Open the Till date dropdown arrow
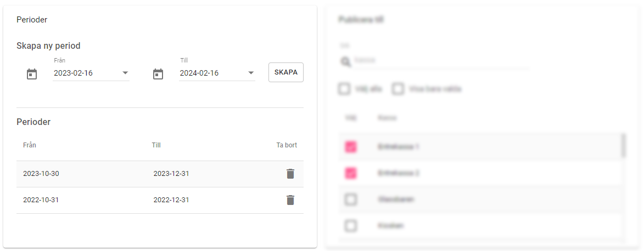The height and width of the screenshot is (251, 644). (x=251, y=73)
